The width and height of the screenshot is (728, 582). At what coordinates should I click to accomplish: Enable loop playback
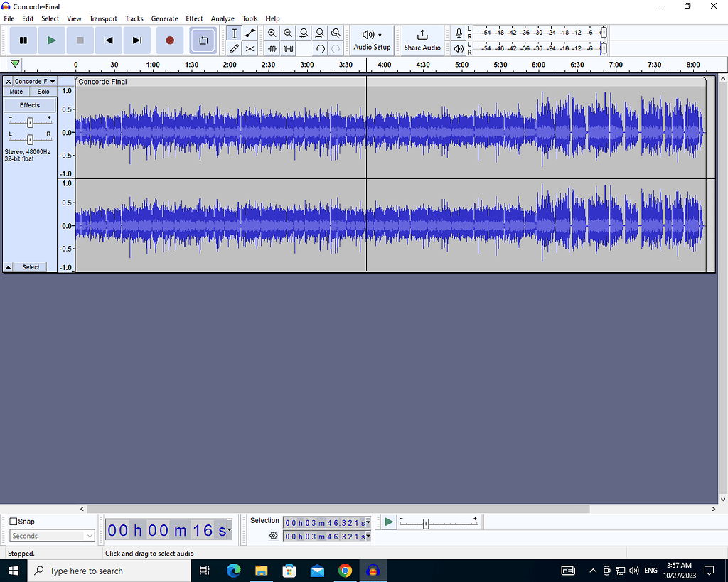click(203, 41)
